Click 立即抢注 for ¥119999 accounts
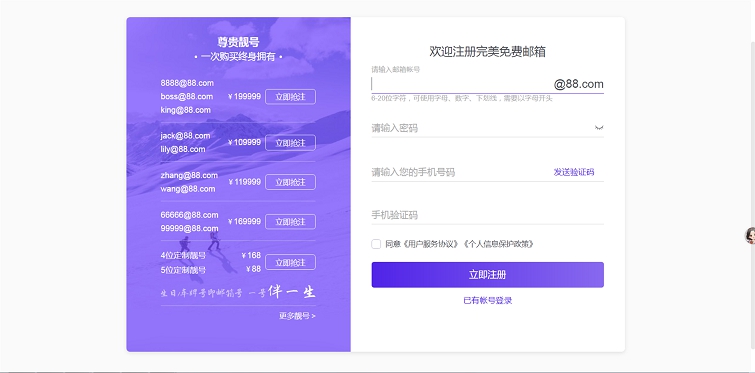 pyautogui.click(x=290, y=182)
